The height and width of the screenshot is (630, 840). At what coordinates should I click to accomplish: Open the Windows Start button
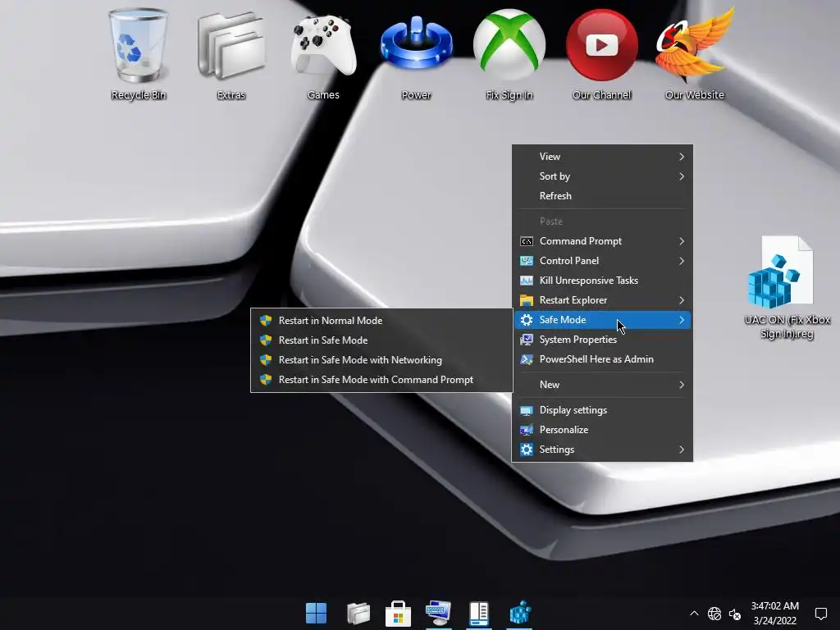[316, 613]
